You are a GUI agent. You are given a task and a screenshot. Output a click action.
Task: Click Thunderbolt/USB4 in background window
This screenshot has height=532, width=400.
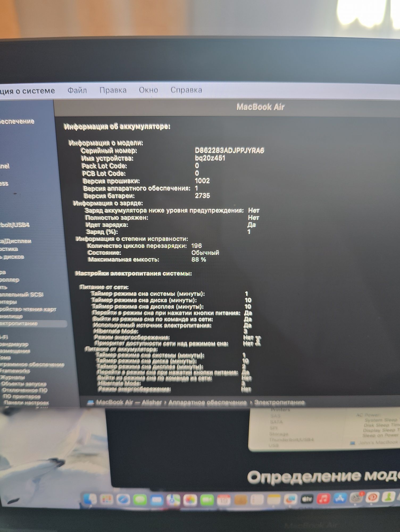(291, 439)
